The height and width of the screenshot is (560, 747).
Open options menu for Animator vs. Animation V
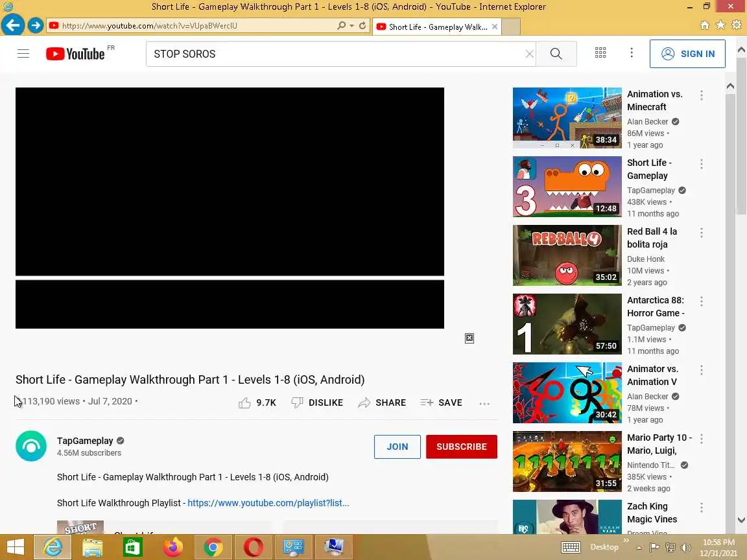pyautogui.click(x=701, y=370)
